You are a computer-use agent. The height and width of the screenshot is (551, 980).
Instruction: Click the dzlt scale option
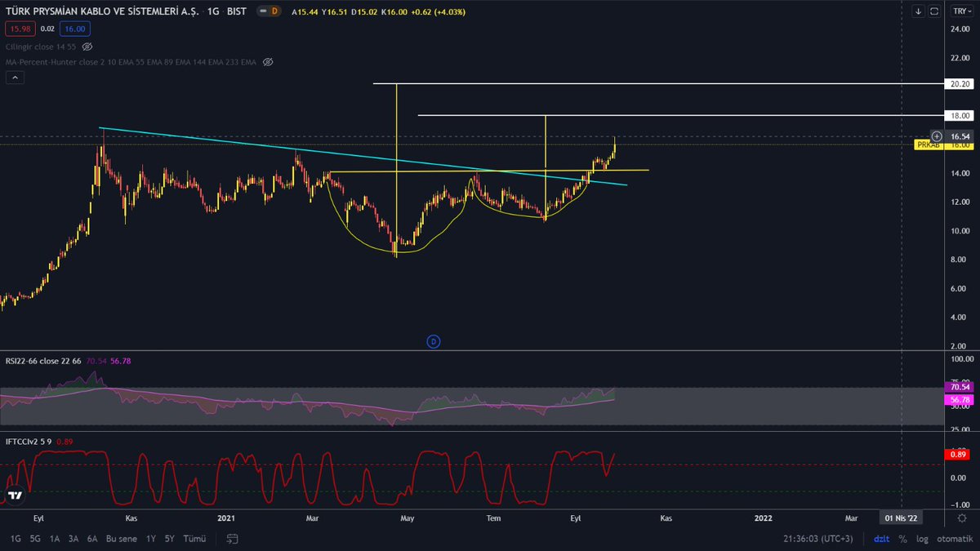(882, 539)
